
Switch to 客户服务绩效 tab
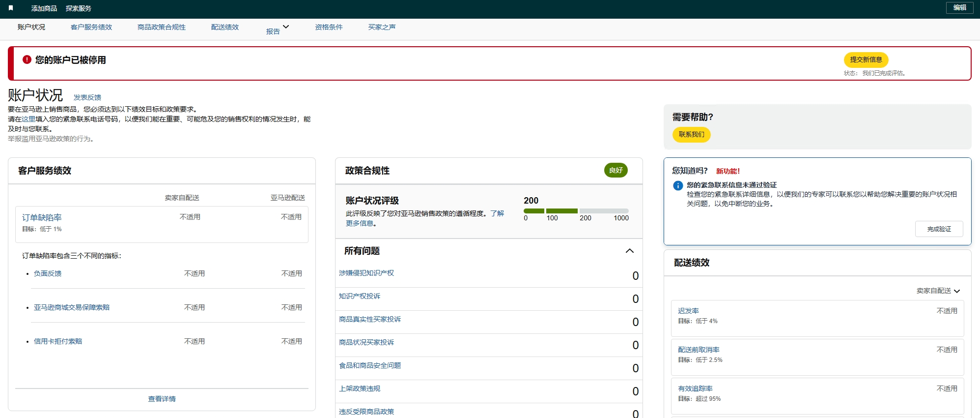pyautogui.click(x=91, y=27)
